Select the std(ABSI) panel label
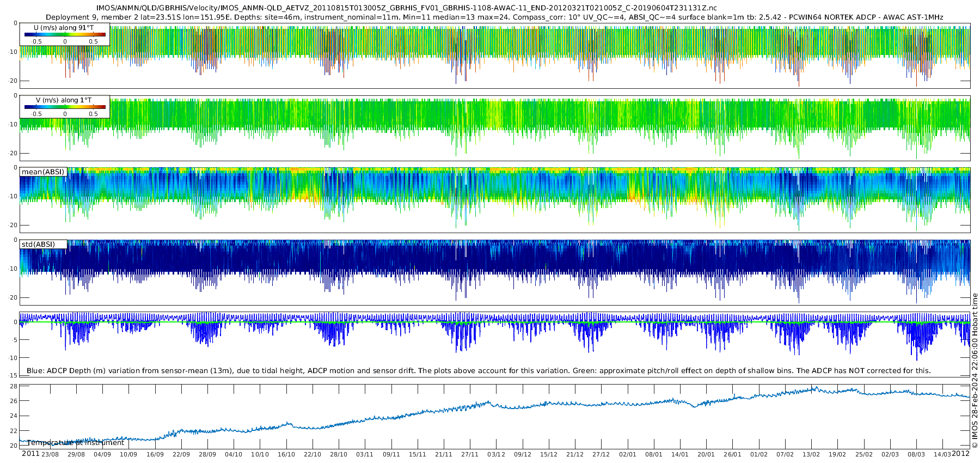 point(38,244)
